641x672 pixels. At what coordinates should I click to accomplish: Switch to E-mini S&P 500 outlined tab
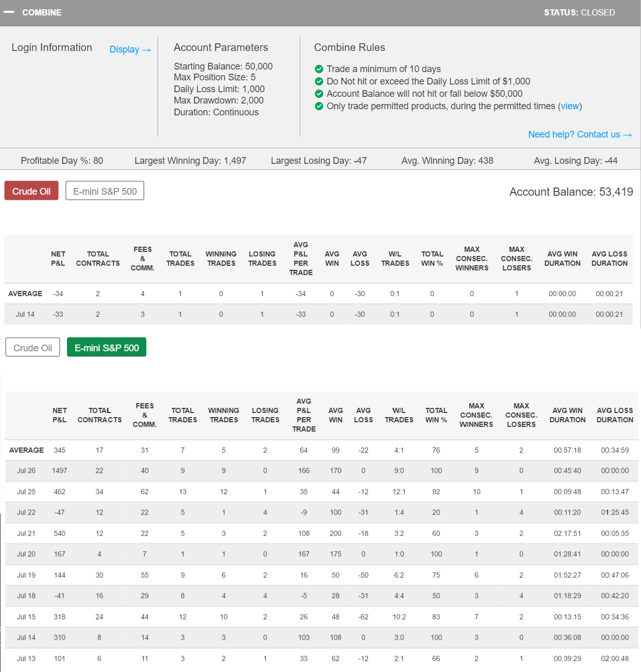click(x=105, y=191)
